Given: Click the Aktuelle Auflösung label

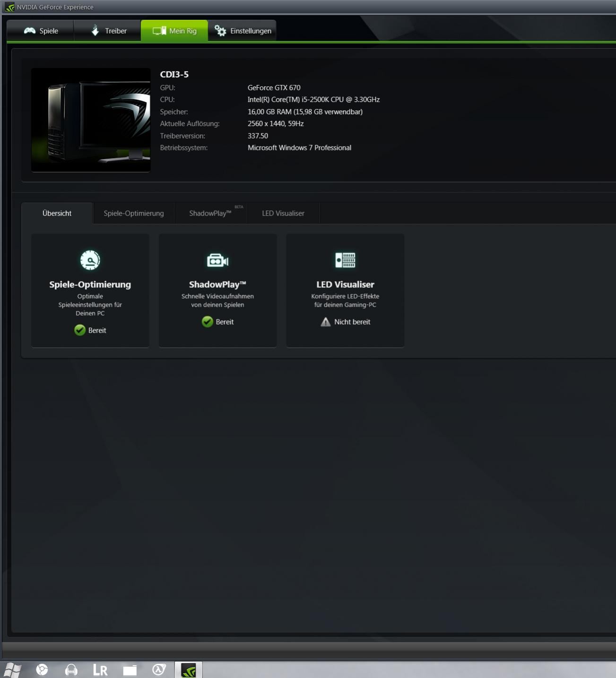Looking at the screenshot, I should coord(190,123).
